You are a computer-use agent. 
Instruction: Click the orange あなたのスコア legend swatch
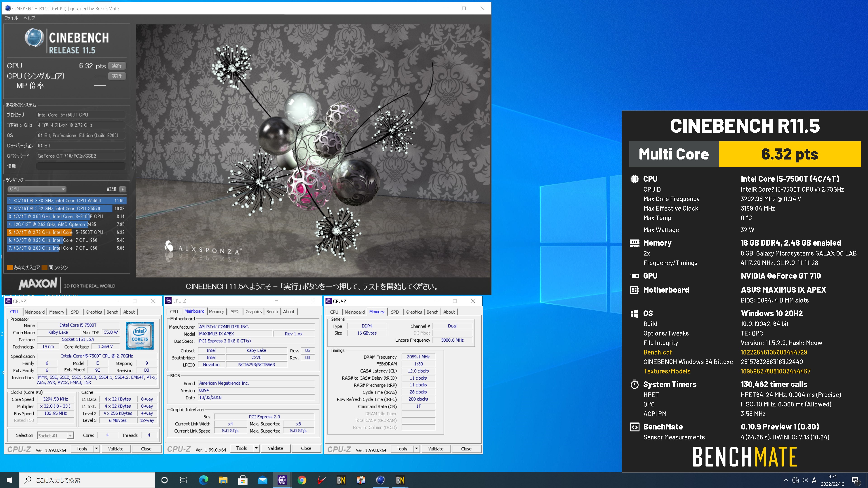click(x=10, y=267)
